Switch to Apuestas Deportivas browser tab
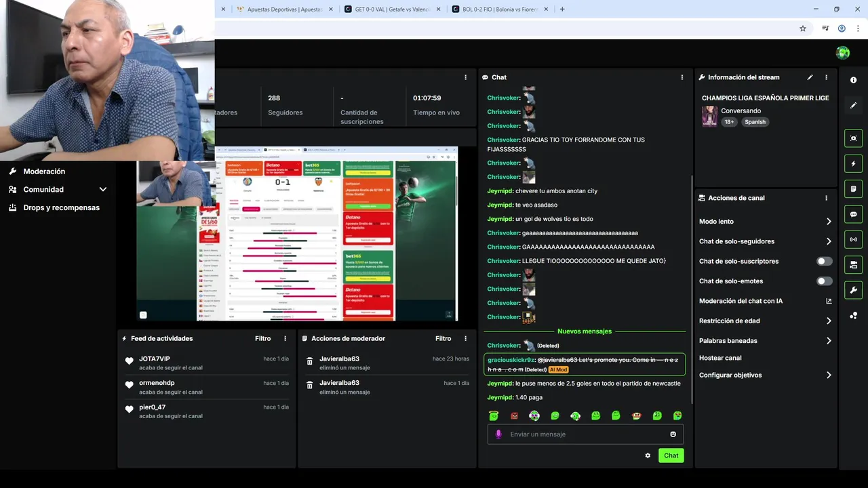 [284, 9]
